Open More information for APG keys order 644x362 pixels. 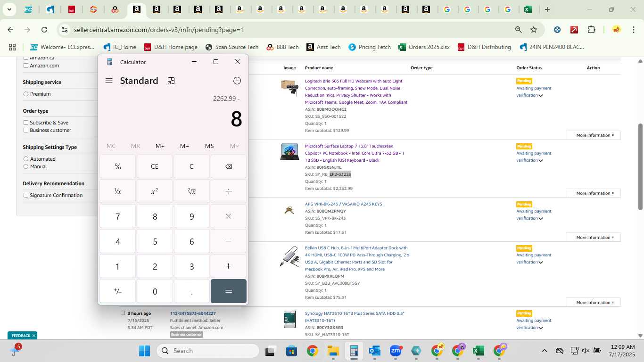tap(593, 238)
